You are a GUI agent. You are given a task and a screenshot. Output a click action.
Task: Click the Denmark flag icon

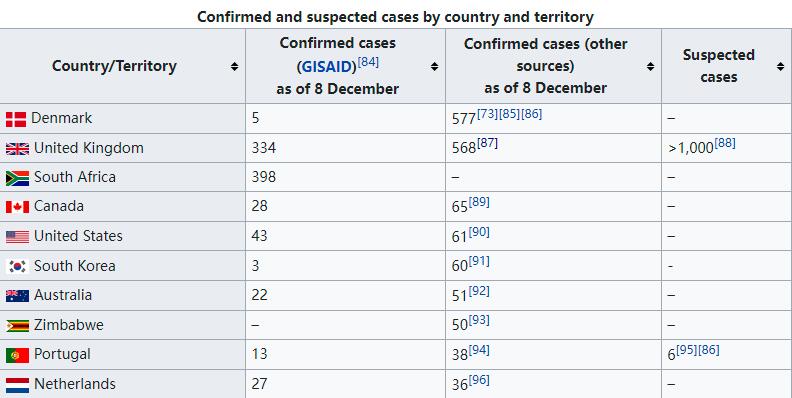coord(16,119)
